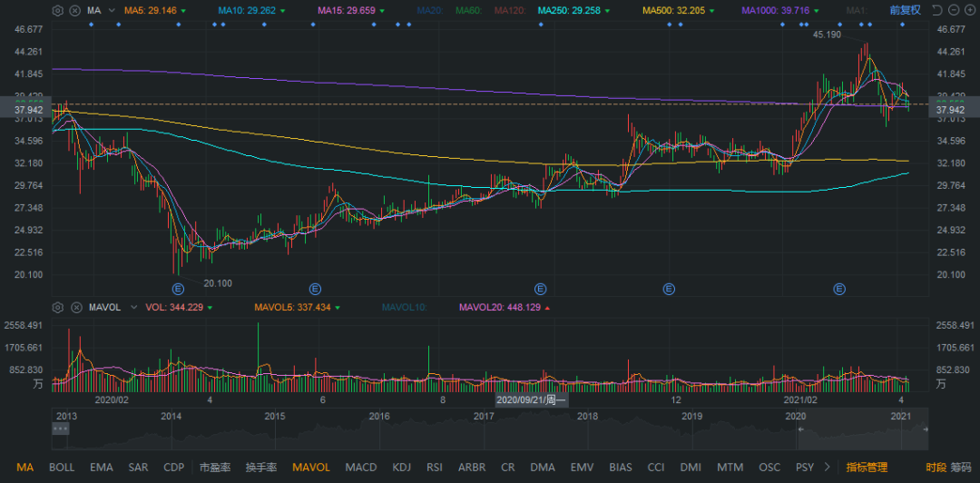Click the E event marker near 2020/09/21
Image resolution: width=980 pixels, height=483 pixels.
click(540, 289)
